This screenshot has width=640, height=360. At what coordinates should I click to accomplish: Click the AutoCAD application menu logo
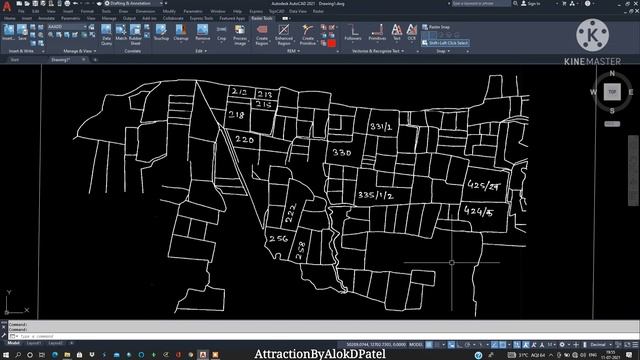[7, 6]
